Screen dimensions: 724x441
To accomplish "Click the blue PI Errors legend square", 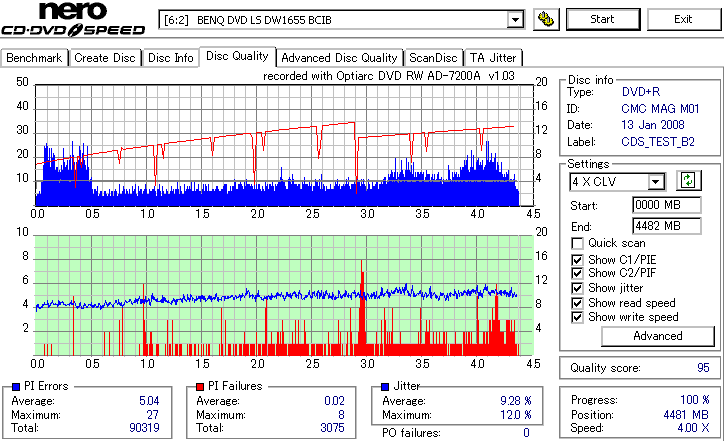I will 16,387.
